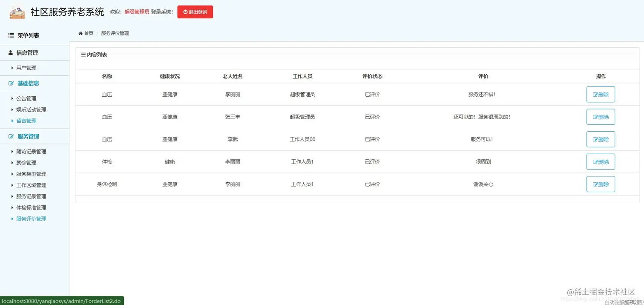Viewport: 644px width, 305px height.
Task: Open 服务记录管理 menu item
Action: pos(31,196)
